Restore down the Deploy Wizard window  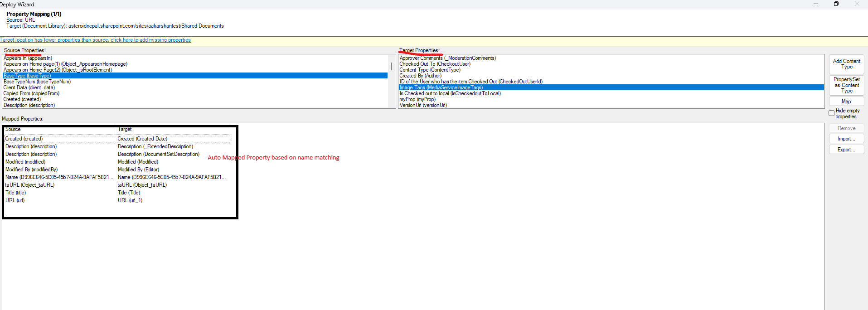click(x=836, y=4)
